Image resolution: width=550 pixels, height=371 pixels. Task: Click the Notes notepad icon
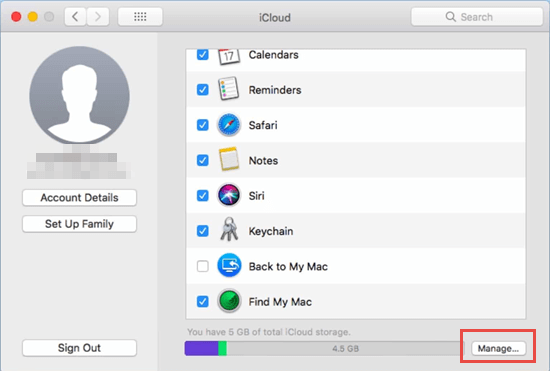[x=229, y=159]
